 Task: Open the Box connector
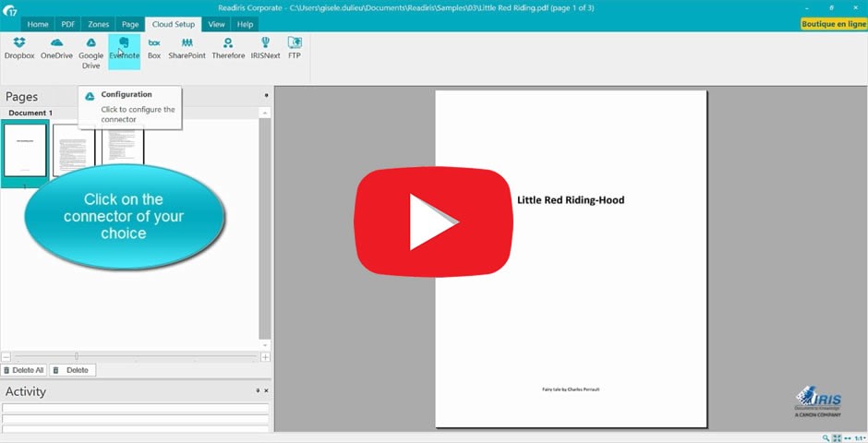(154, 49)
